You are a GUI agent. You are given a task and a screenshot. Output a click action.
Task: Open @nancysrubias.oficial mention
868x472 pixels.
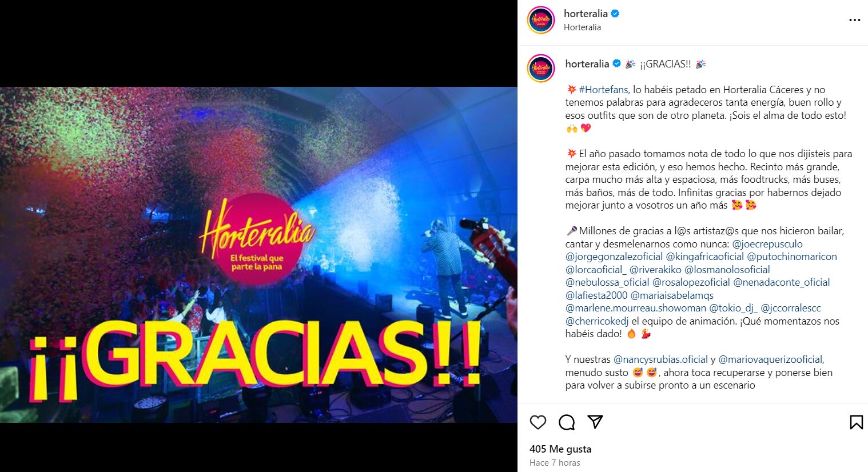click(x=660, y=359)
